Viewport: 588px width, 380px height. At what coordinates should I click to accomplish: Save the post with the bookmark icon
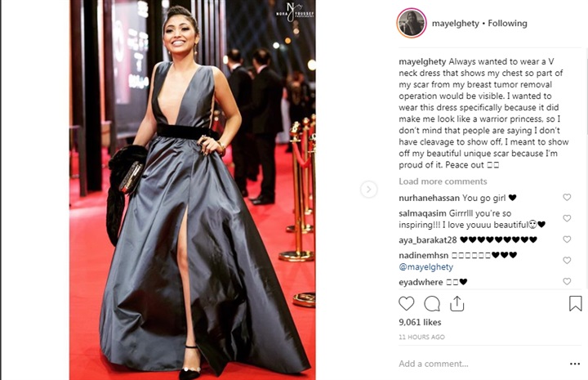click(x=575, y=304)
